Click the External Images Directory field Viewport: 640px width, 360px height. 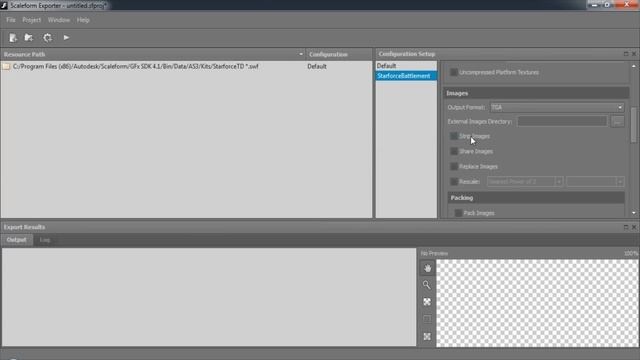562,122
